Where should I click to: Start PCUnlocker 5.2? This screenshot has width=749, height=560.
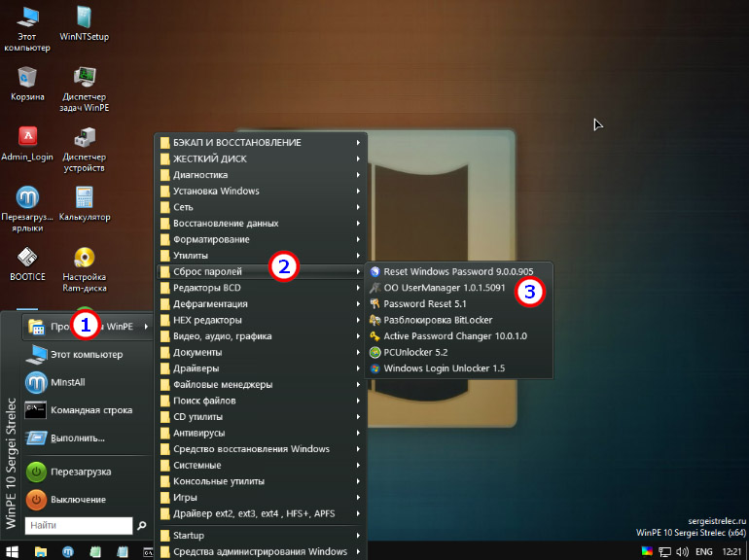(458, 352)
